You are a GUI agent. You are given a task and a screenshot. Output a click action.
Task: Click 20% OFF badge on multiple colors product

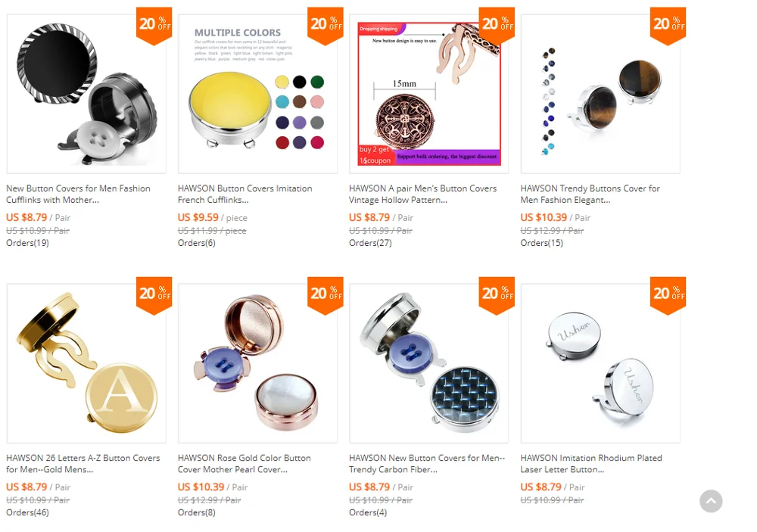pyautogui.click(x=326, y=26)
